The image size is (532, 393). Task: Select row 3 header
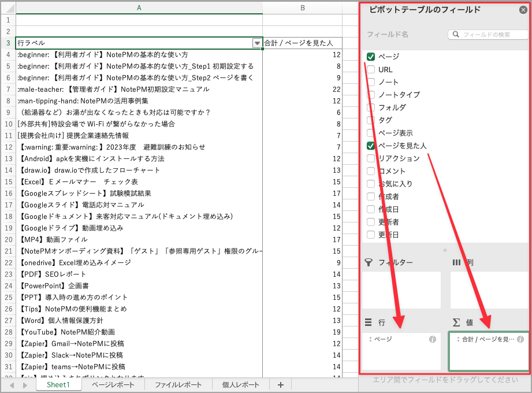(9, 43)
